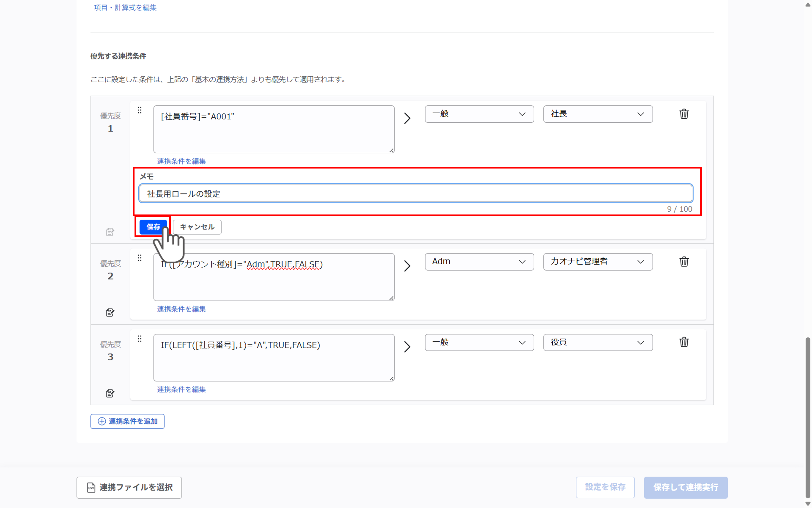Click drag handle of priority 3 row
Viewport: 812px width, 508px height.
coord(140,339)
